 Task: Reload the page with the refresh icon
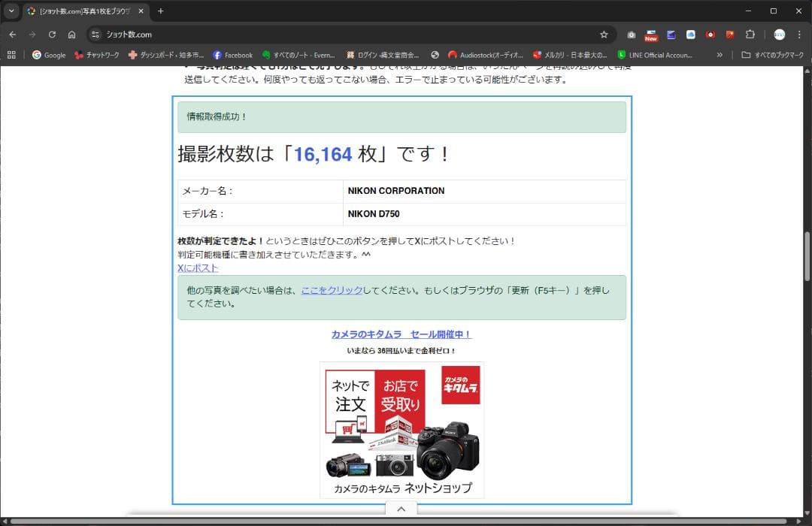point(52,35)
